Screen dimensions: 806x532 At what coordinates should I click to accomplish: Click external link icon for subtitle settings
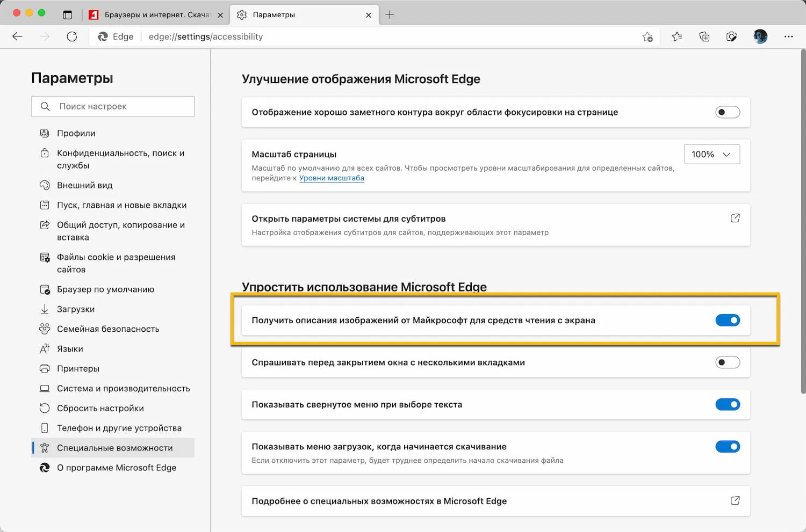coord(735,218)
